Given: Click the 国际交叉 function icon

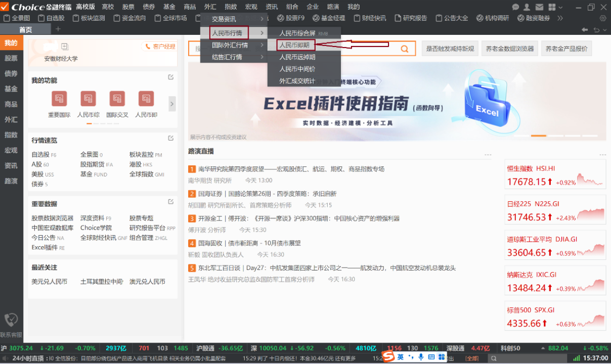Looking at the screenshot, I should tap(117, 99).
